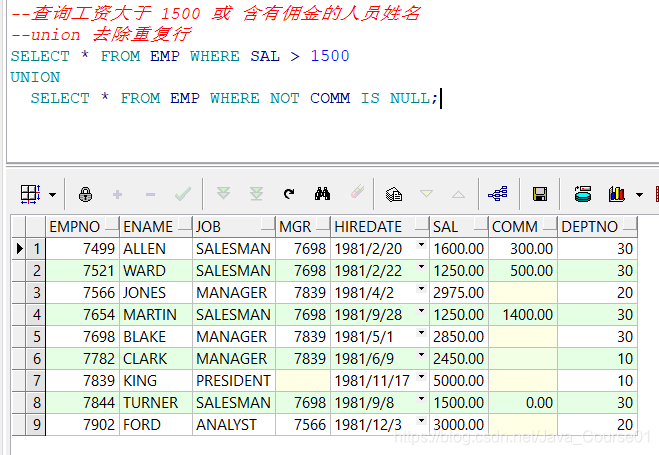The image size is (659, 455).
Task: Click the fetch next page icon
Action: (223, 194)
